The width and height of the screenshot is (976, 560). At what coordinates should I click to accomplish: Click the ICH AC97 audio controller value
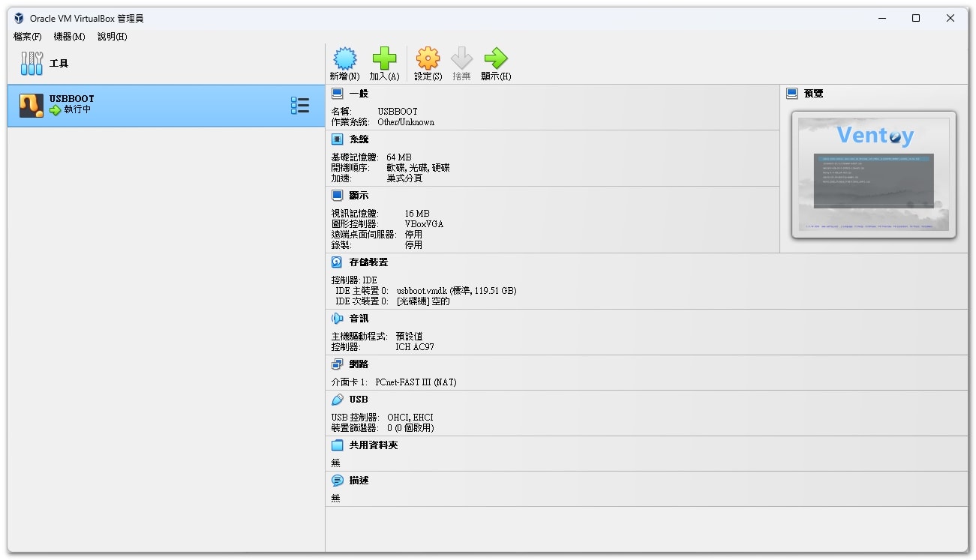[415, 347]
